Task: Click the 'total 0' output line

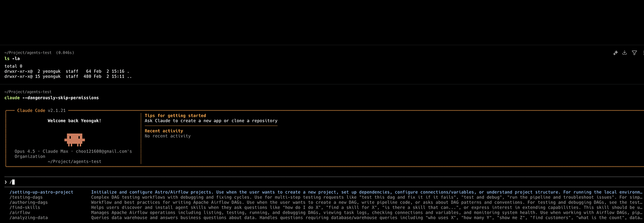Action: click(14, 67)
